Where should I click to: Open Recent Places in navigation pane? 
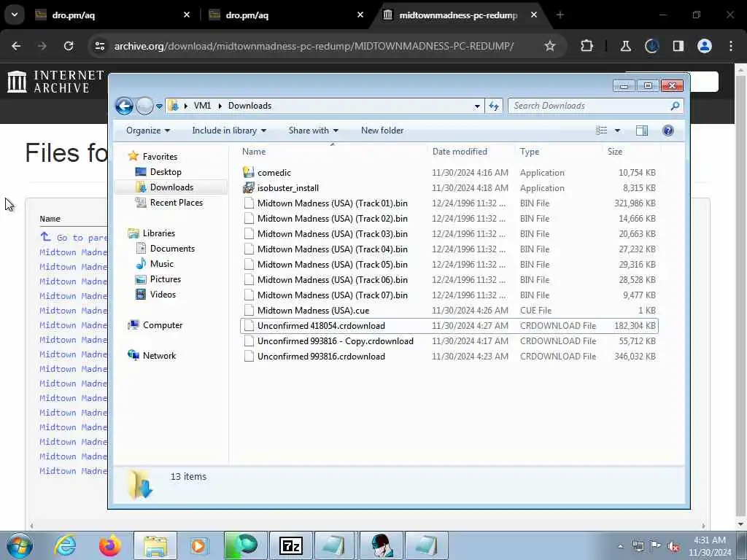(177, 203)
